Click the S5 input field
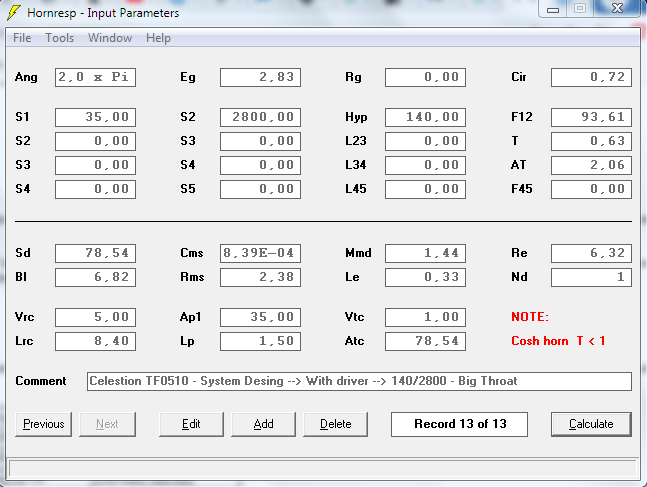The height and width of the screenshot is (487, 647). tap(260, 189)
